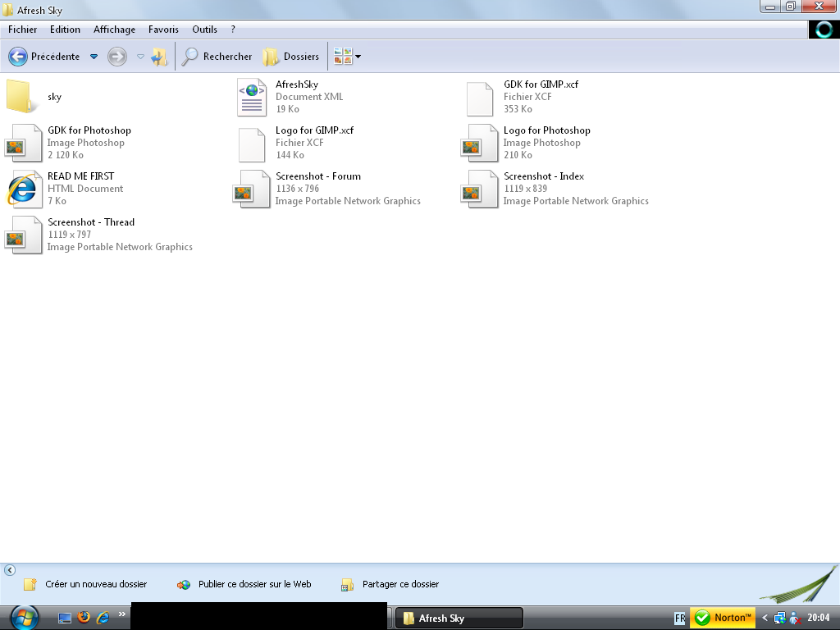Image resolution: width=840 pixels, height=630 pixels.
Task: Click the 'AfreshSky' file name text
Action: 297,84
